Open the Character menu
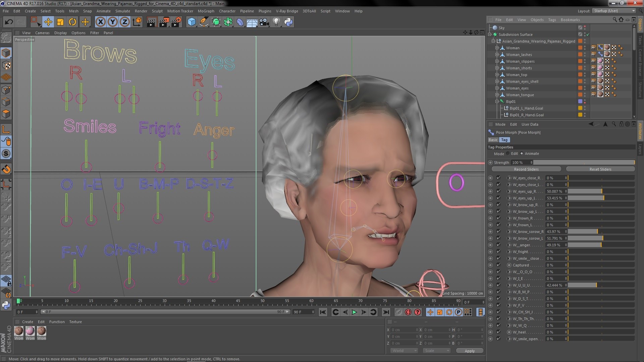Image resolution: width=644 pixels, height=362 pixels. coord(227,11)
